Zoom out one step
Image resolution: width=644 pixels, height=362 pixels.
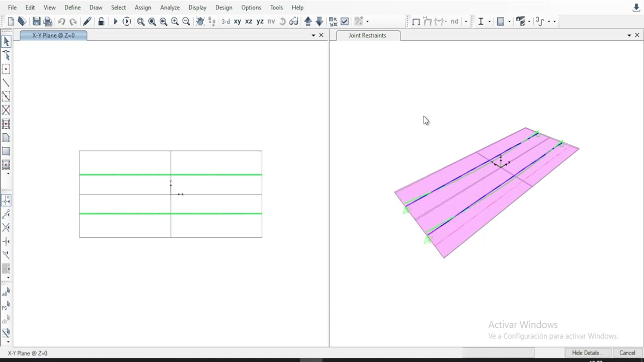click(186, 21)
